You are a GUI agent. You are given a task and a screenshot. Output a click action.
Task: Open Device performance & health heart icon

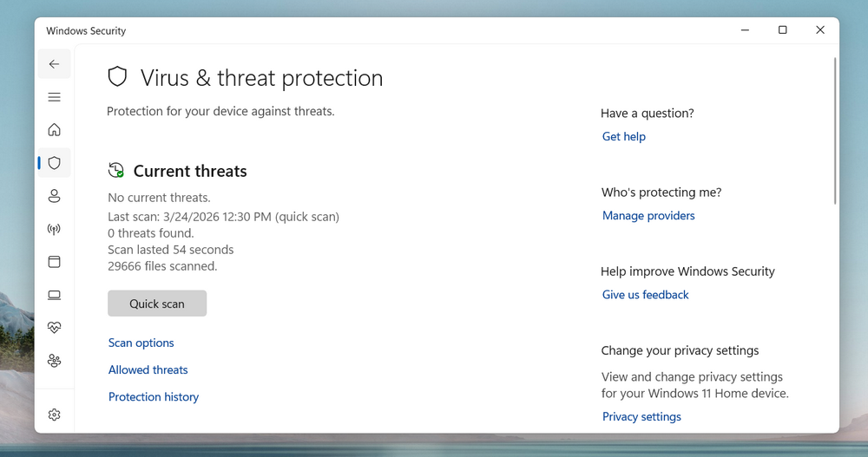54,328
